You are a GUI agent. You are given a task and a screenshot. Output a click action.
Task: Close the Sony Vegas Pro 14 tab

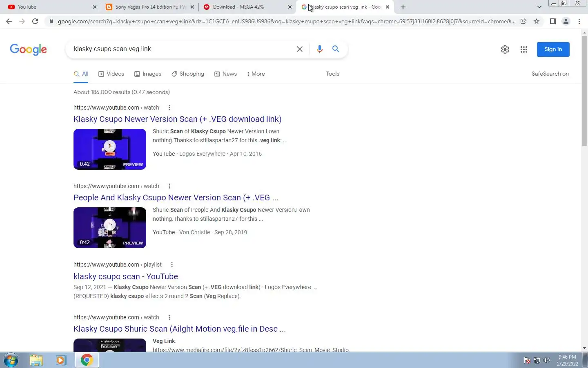click(x=192, y=7)
